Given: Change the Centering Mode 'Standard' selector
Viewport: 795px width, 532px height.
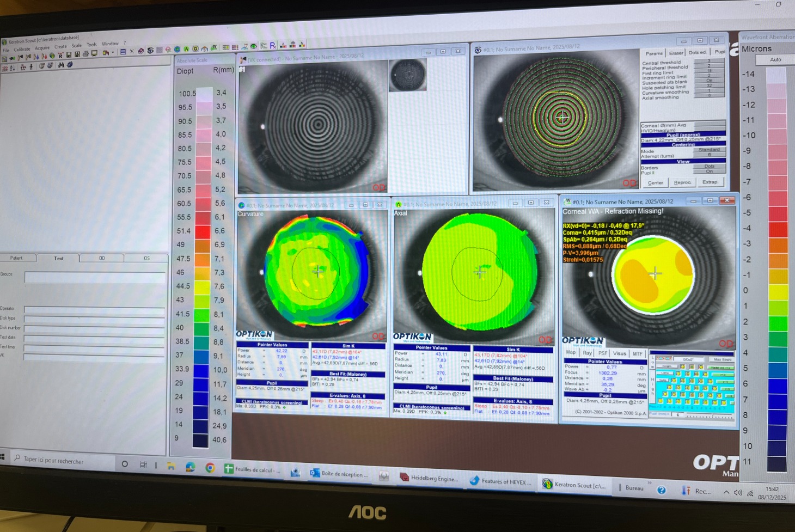Looking at the screenshot, I should click(x=709, y=150).
